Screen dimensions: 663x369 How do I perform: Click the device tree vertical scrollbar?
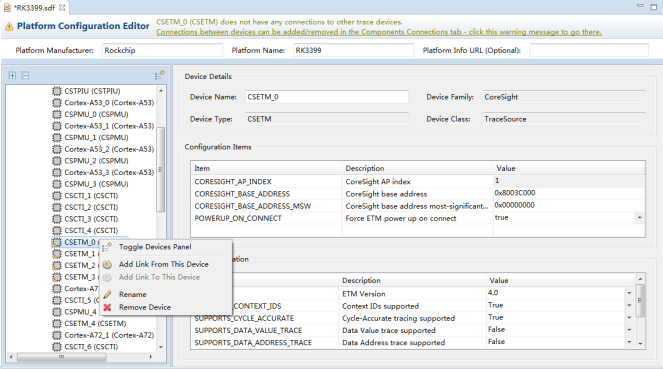pos(161,169)
